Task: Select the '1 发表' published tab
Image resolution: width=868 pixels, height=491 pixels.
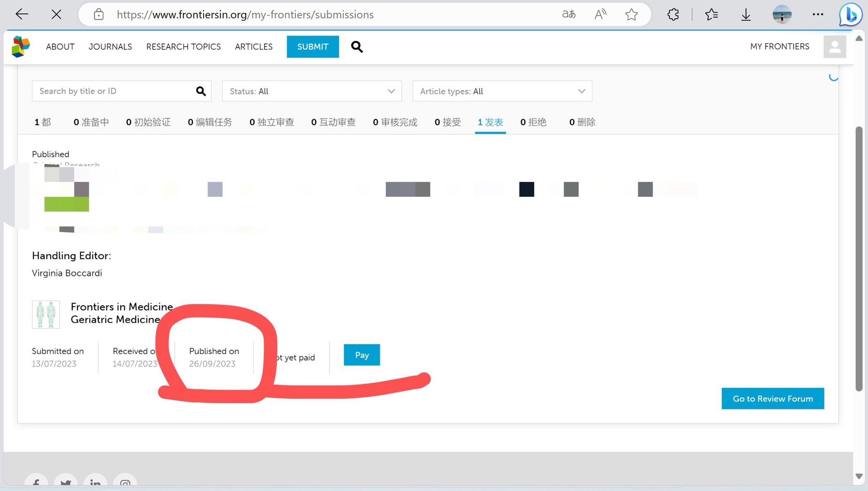Action: (490, 122)
